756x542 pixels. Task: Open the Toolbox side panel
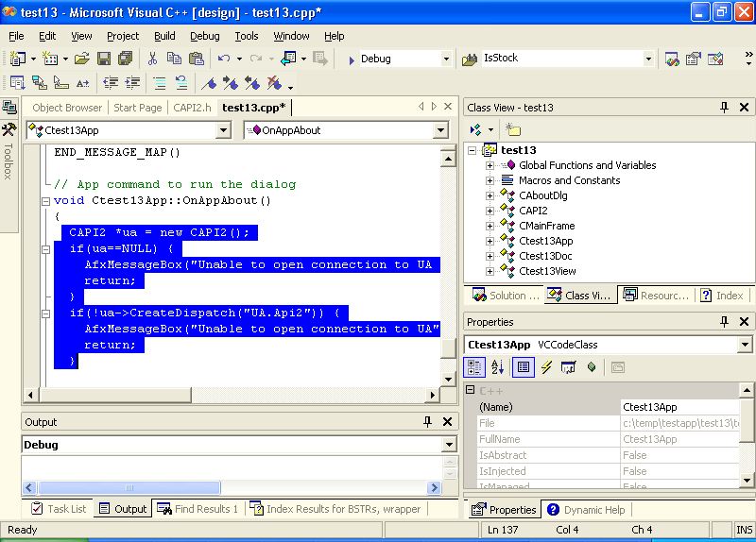pos(9,154)
